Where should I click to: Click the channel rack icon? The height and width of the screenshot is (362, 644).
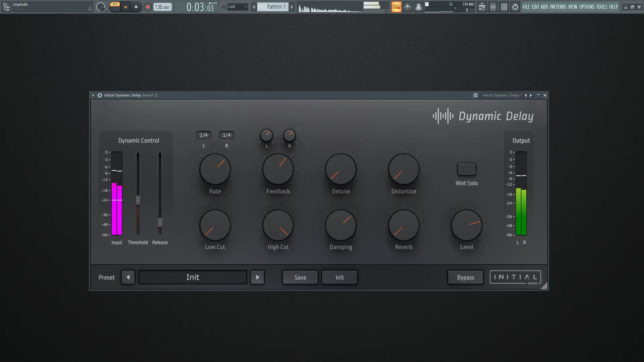pyautogui.click(x=504, y=7)
